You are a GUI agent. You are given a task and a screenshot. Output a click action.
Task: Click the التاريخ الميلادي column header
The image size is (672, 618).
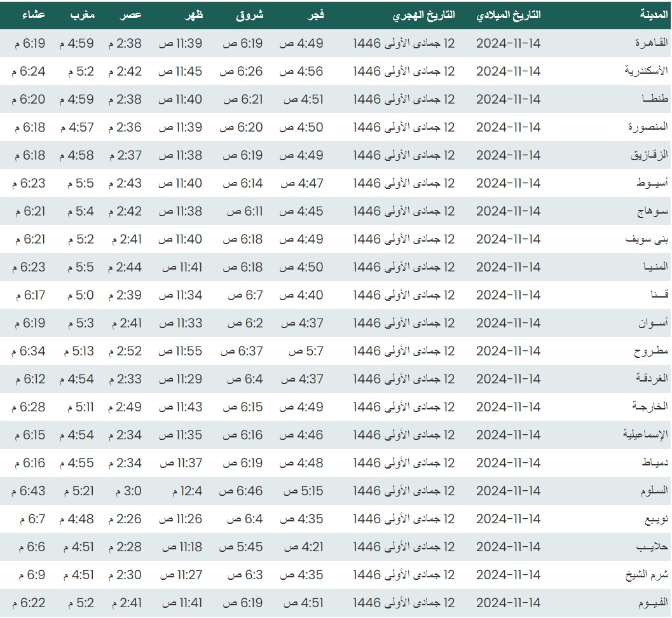[509, 15]
